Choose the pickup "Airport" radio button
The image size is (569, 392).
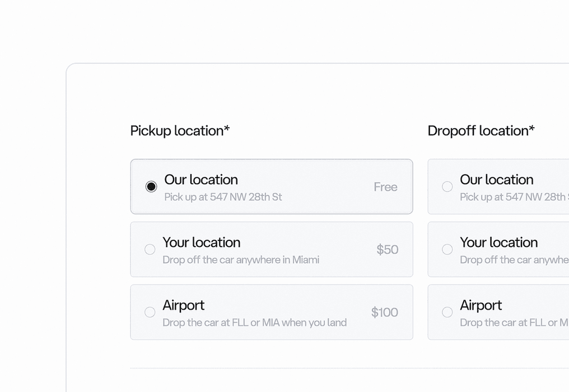point(150,312)
